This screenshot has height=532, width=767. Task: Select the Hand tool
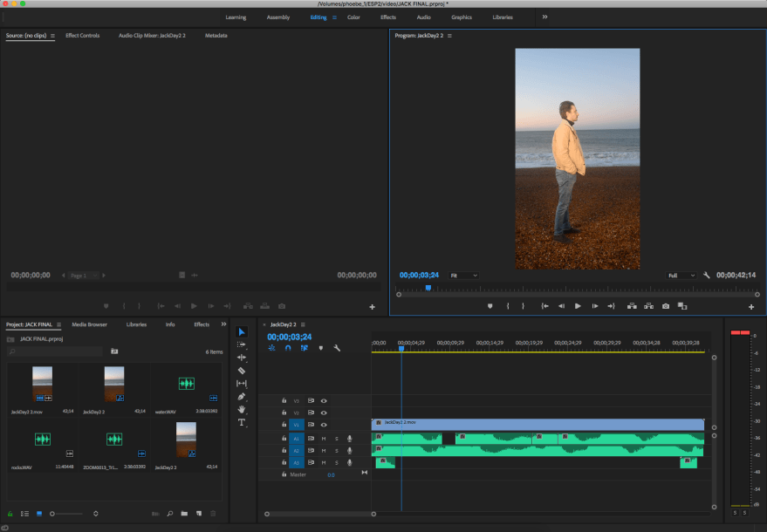(x=243, y=409)
